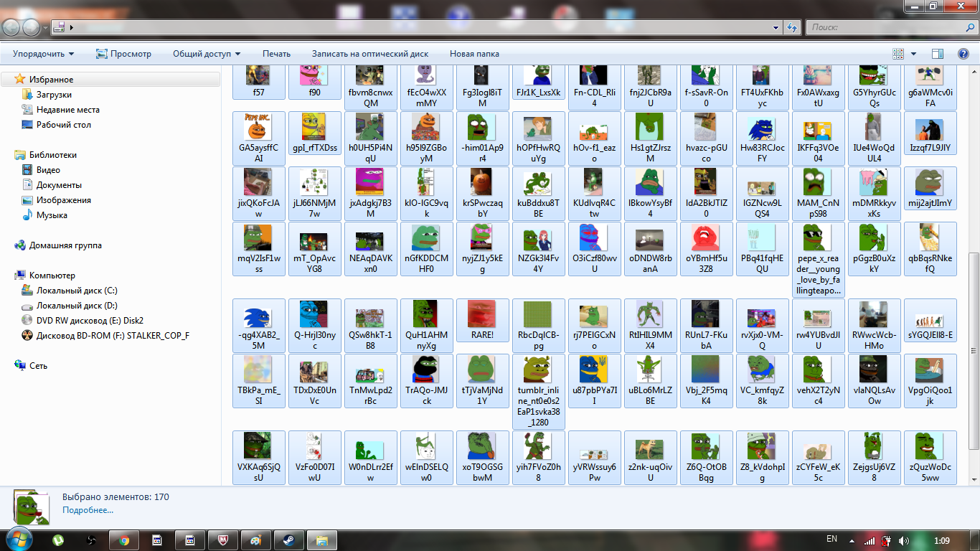
Task: Switch to the Paint taskbar button
Action: click(x=256, y=540)
